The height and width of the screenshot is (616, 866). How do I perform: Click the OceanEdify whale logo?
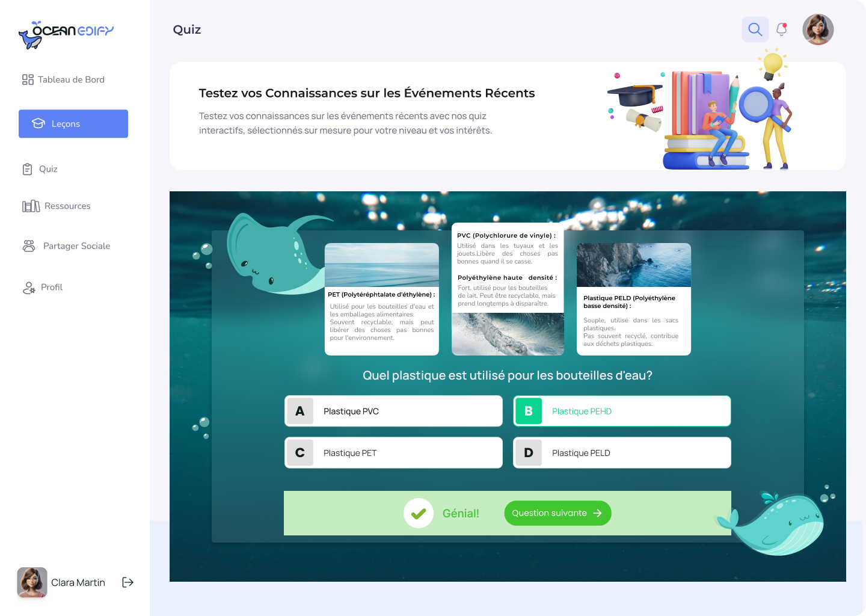click(66, 34)
